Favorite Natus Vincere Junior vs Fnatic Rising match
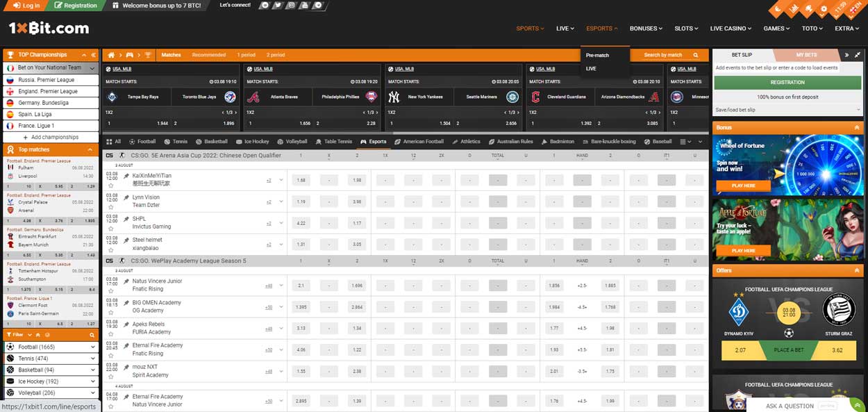 coord(110,292)
